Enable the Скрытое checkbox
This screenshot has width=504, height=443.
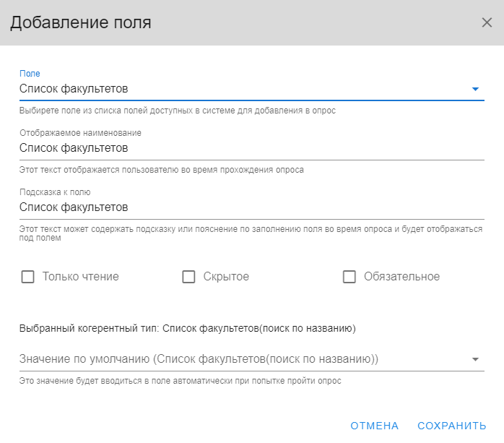(x=188, y=277)
